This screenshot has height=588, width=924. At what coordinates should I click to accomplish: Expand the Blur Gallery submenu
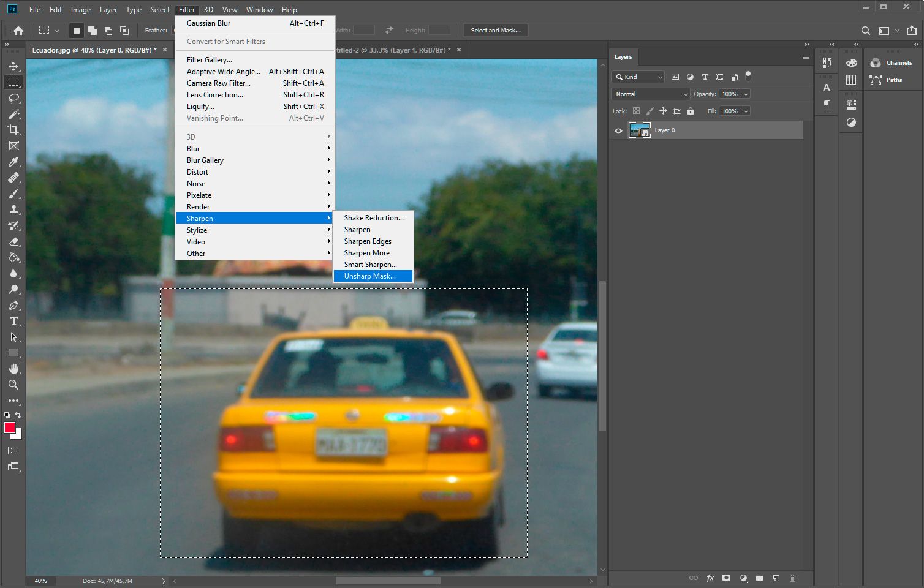click(205, 160)
